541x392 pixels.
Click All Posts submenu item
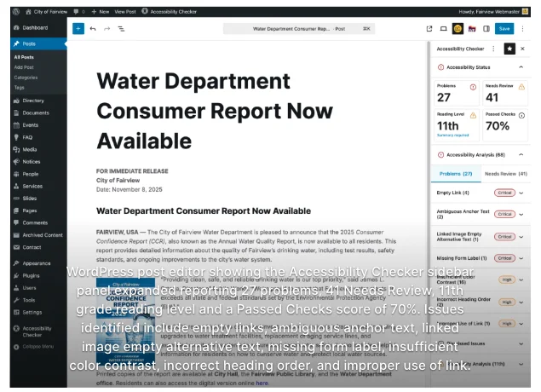pyautogui.click(x=24, y=57)
